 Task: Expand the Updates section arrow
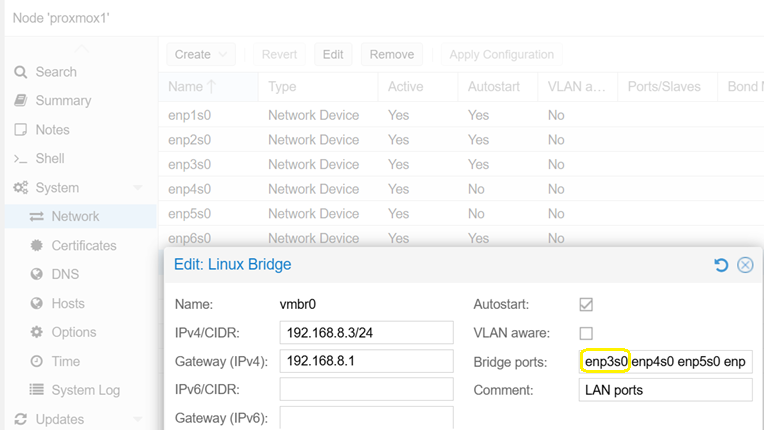(138, 419)
